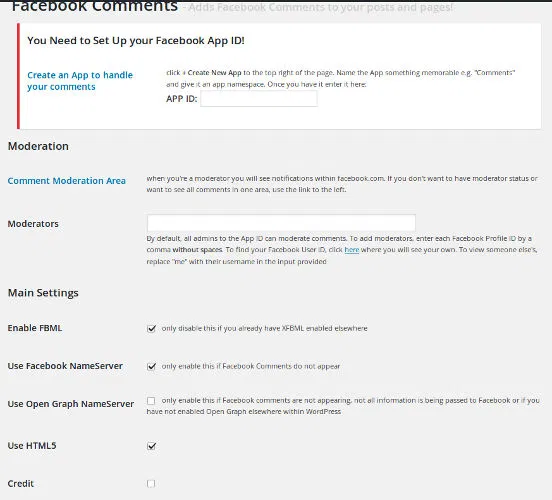This screenshot has height=500, width=552.
Task: Uncheck the Use Facebook NameServer checkbox
Action: (x=151, y=367)
